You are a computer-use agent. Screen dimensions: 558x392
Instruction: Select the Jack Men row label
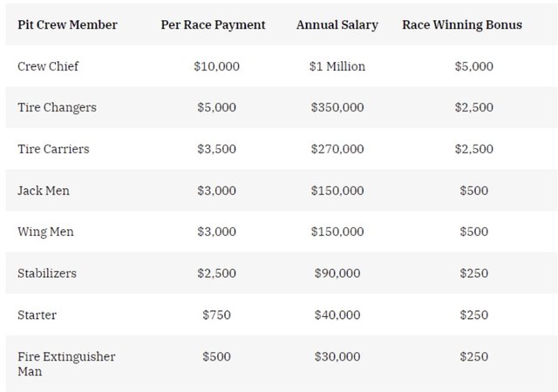(x=45, y=190)
